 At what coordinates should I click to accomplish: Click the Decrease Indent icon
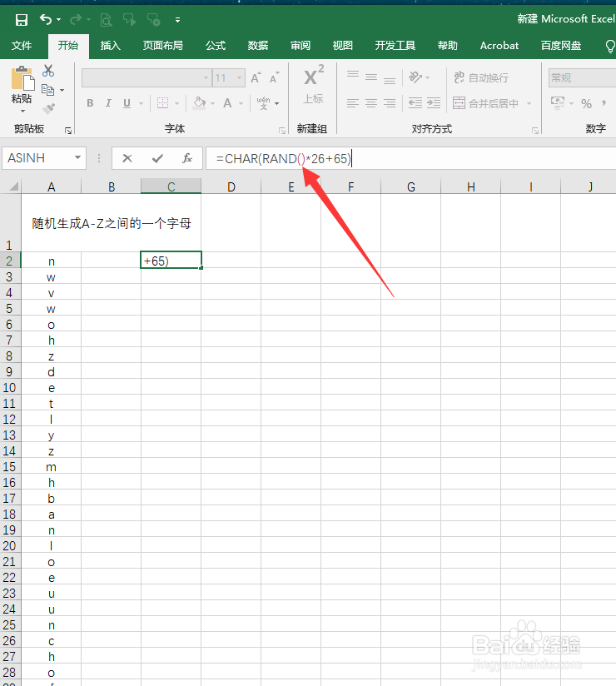click(x=415, y=103)
